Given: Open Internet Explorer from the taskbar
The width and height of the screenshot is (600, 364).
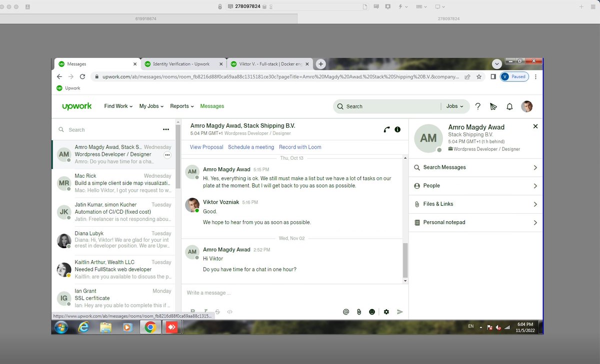Looking at the screenshot, I should click(x=83, y=328).
